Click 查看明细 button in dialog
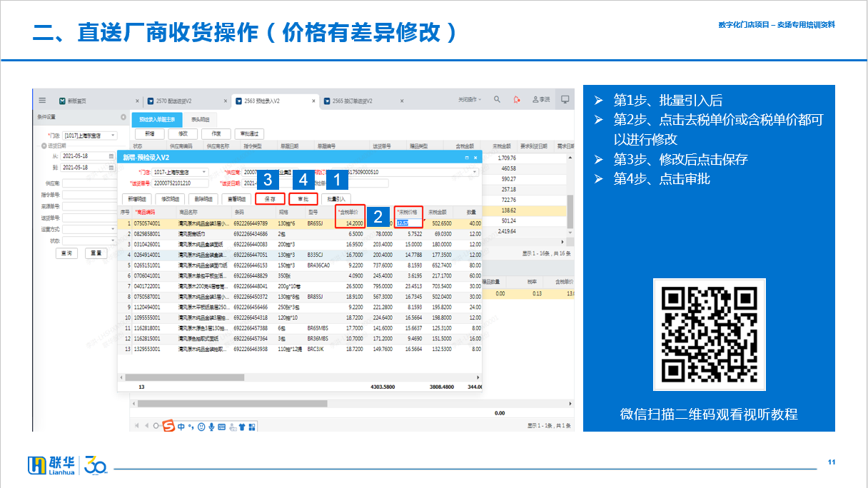This screenshot has width=868, height=488. (x=236, y=199)
